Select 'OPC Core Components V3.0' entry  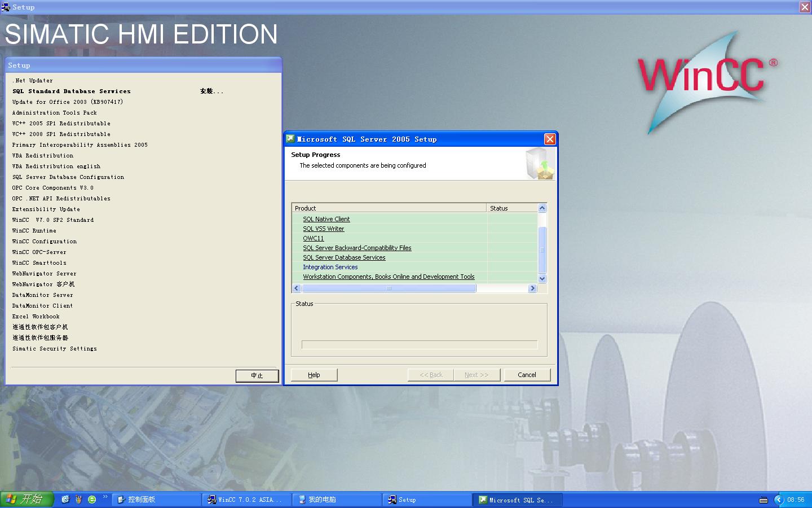[x=53, y=188]
